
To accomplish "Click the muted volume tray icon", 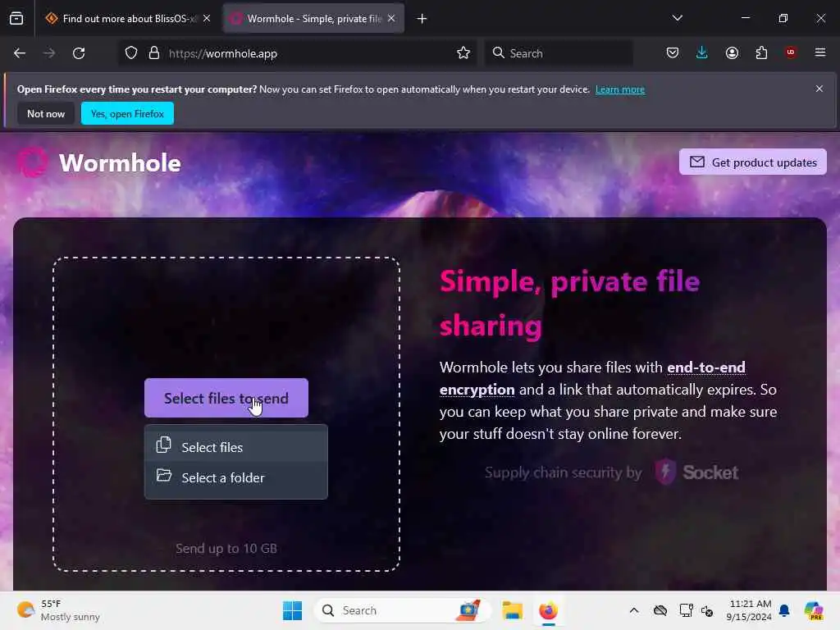I will coord(707,610).
